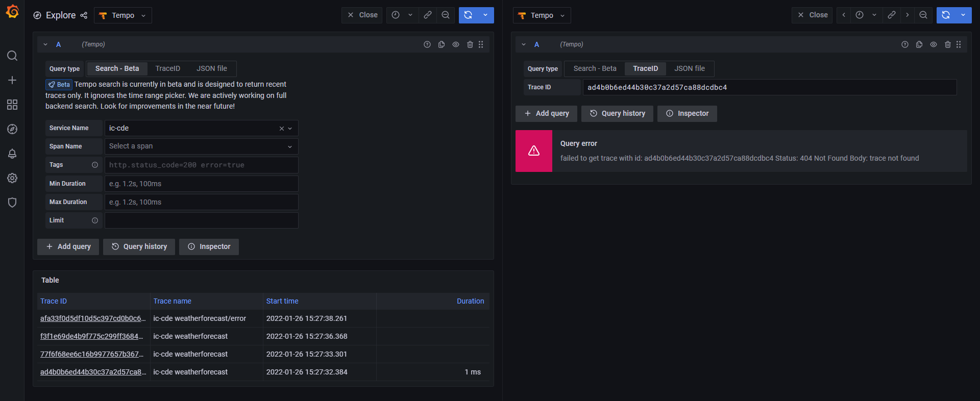Show help for right query A
980x401 pixels.
click(x=905, y=44)
